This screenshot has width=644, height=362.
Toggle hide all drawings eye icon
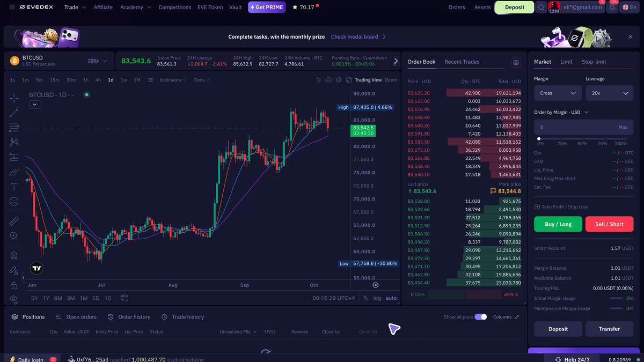point(14,298)
